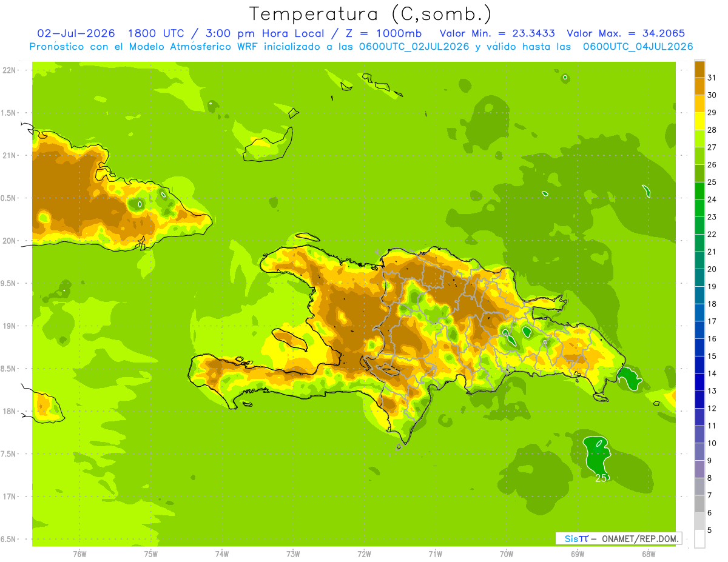The image size is (728, 562).
Task: Click the "24" value on the color scale
Action: (712, 199)
